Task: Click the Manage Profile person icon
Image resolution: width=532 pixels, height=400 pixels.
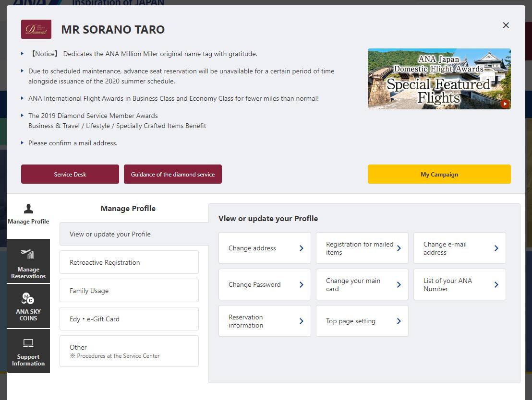Action: point(28,209)
